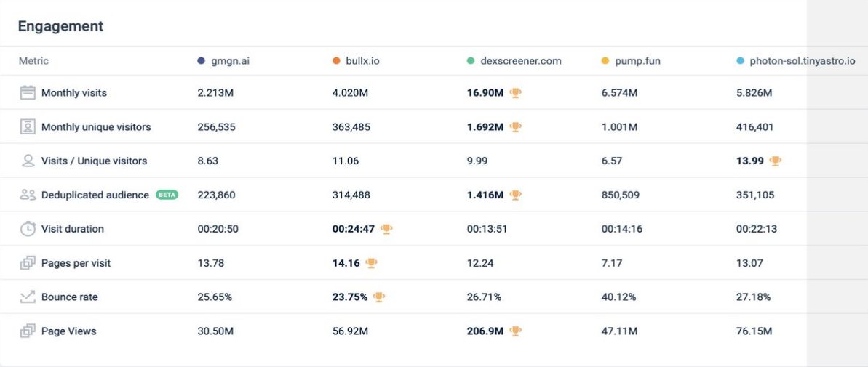The width and height of the screenshot is (868, 367).
Task: Click the Page Views stacked pages icon
Action: pyautogui.click(x=28, y=331)
